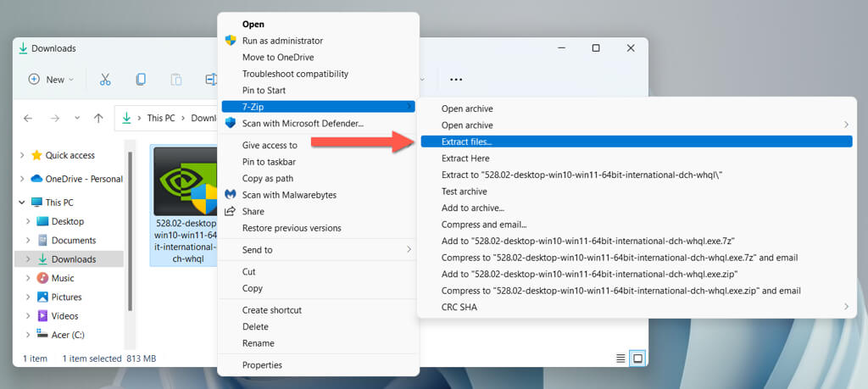Go up one folder level arrow

[x=98, y=118]
